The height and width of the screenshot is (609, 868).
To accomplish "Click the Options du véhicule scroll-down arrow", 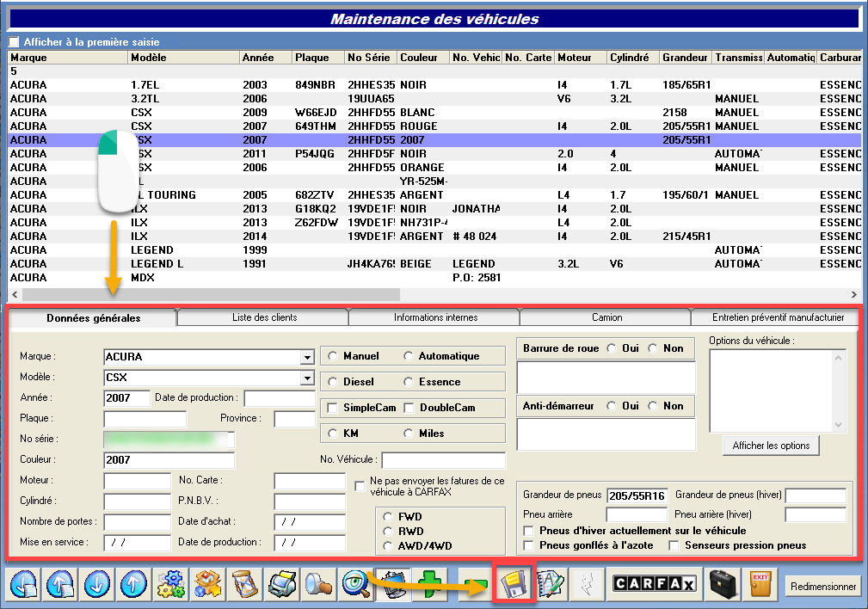I will click(838, 425).
